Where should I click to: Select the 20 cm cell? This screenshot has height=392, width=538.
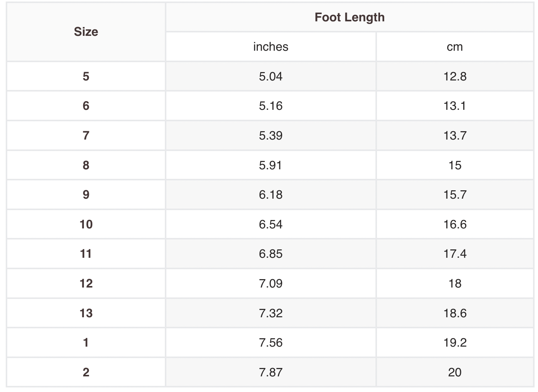click(x=454, y=372)
